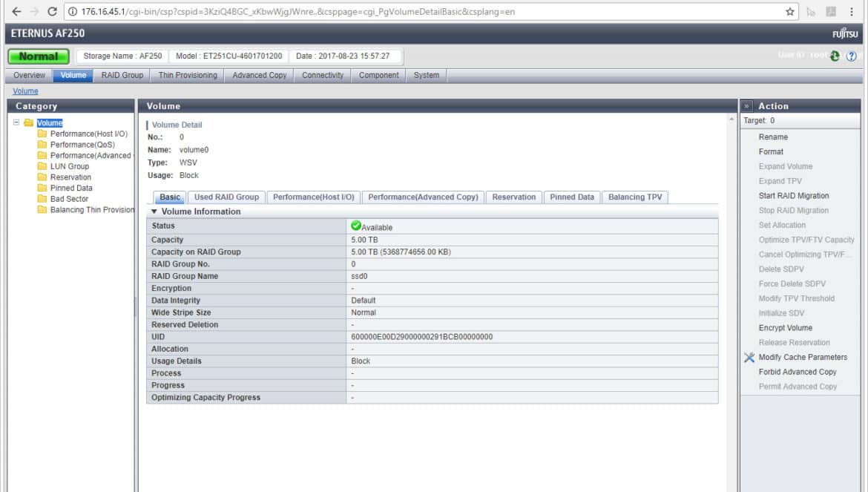This screenshot has height=492, width=868.
Task: Open the Overview tab
Action: (x=30, y=75)
